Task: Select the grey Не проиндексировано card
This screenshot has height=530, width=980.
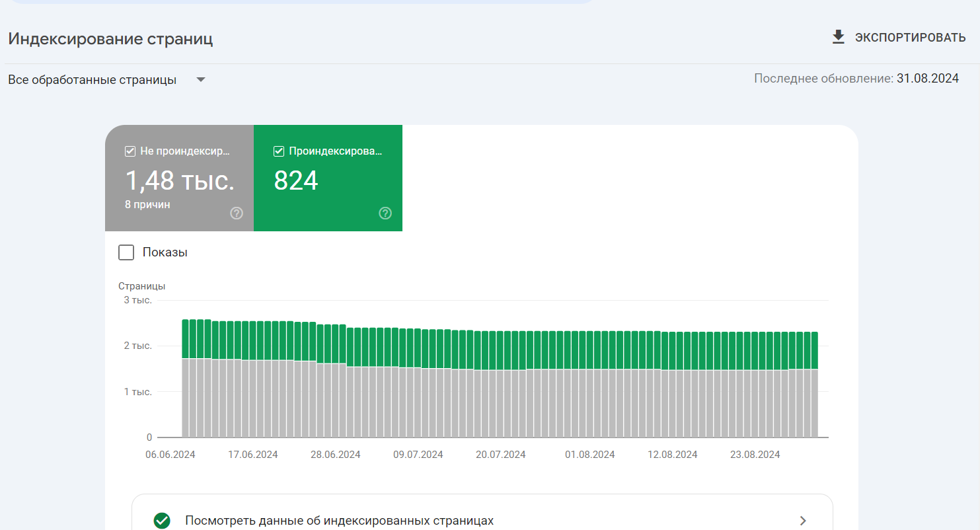Action: 179,178
